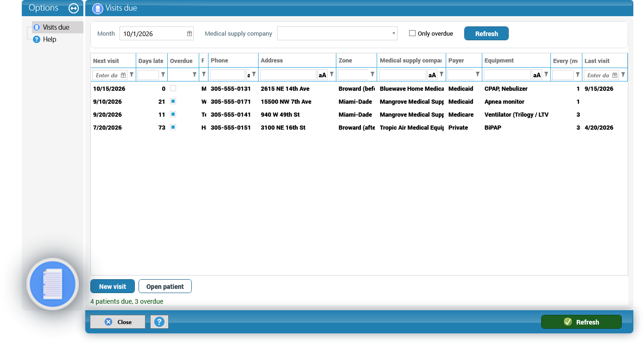Toggle Address filter case-sensitive aA button
Image resolution: width=644 pixels, height=344 pixels.
point(322,75)
